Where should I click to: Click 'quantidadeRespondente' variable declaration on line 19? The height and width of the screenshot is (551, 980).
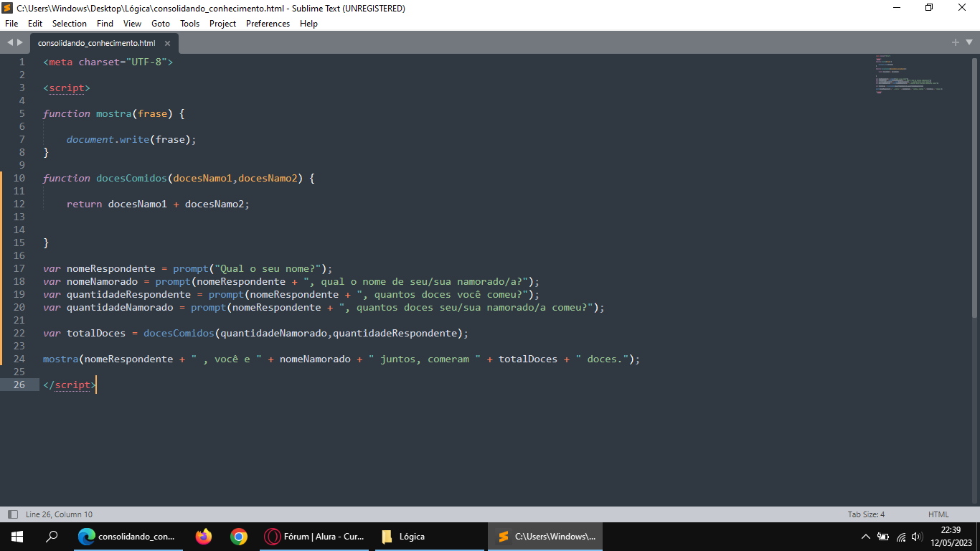pyautogui.click(x=128, y=294)
